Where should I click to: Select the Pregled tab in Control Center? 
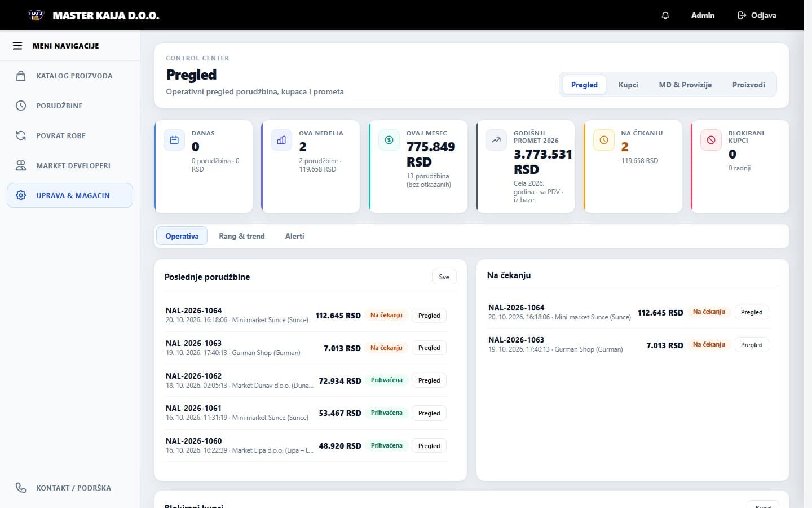(584, 85)
